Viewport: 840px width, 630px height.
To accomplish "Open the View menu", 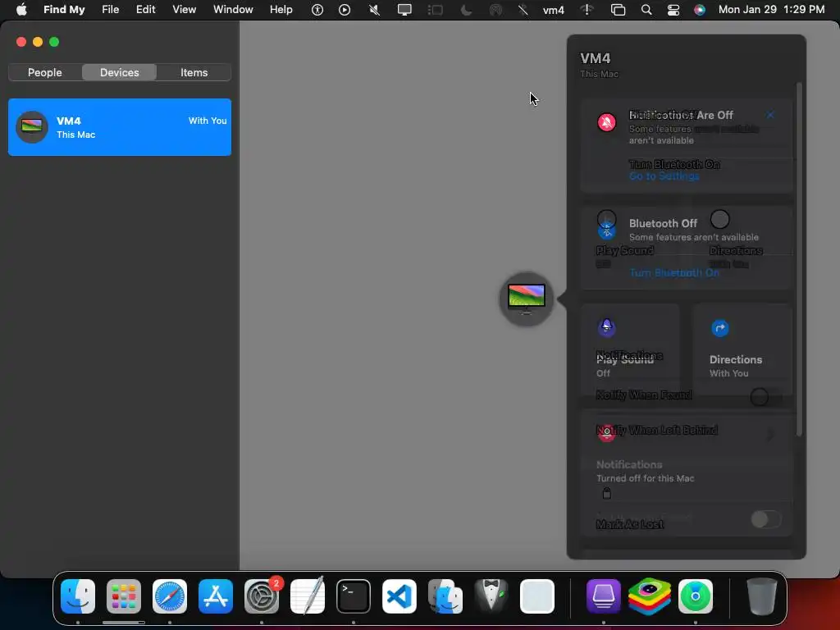I will pyautogui.click(x=185, y=10).
